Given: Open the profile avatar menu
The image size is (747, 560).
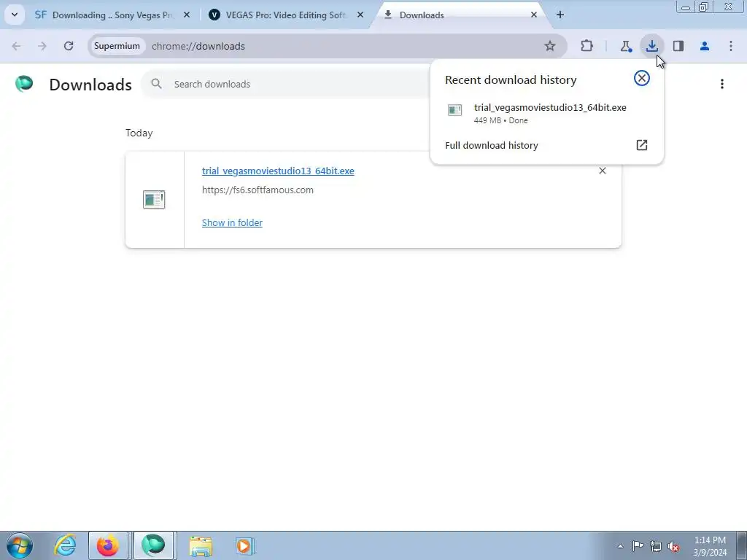Looking at the screenshot, I should coord(705,46).
